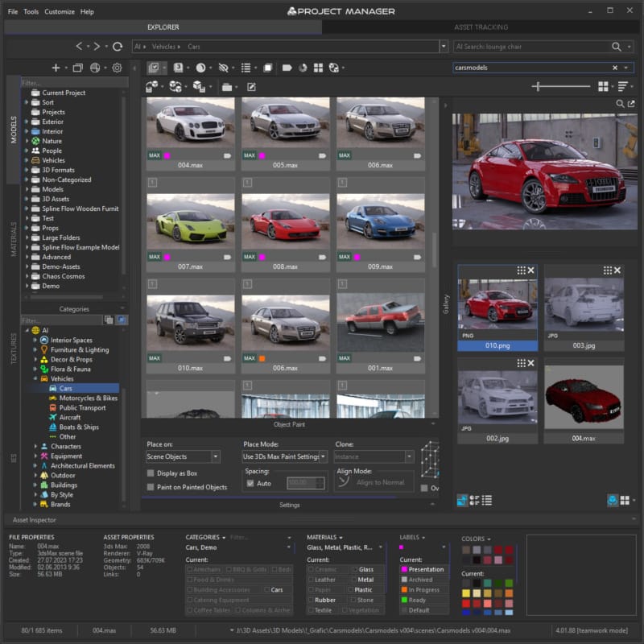Open preview in external window icon
644x644 pixels.
click(631, 104)
